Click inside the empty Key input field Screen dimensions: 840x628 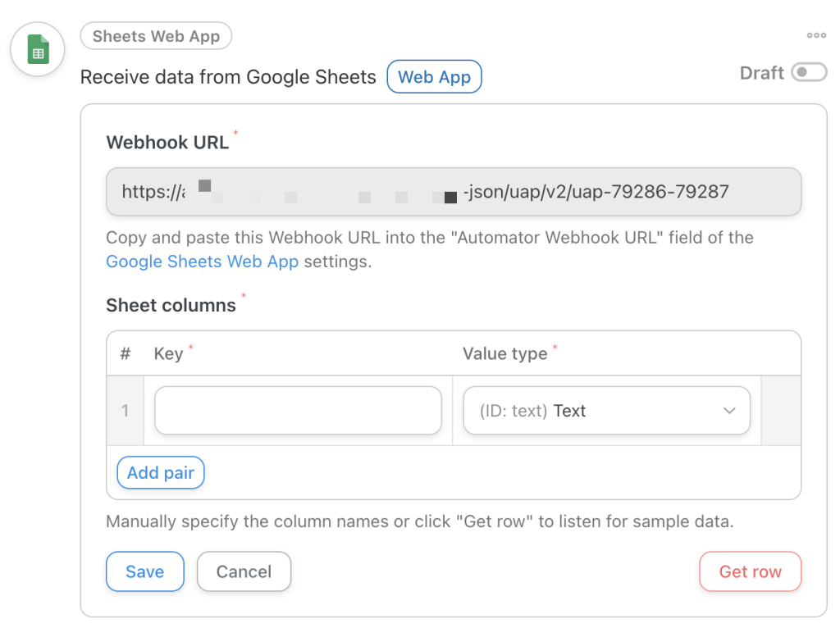pyautogui.click(x=297, y=410)
